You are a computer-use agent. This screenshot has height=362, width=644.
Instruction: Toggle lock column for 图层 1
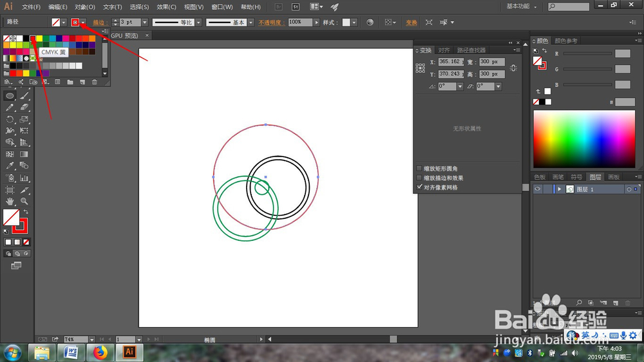547,189
